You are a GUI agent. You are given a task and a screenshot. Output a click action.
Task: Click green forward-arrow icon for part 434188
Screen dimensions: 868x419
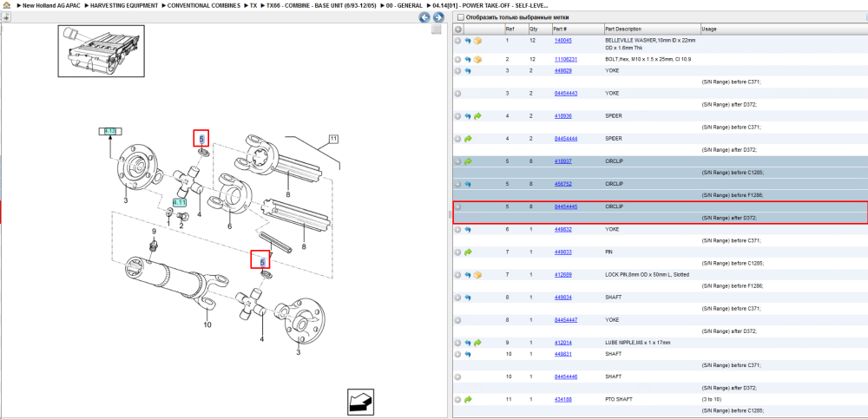tap(468, 400)
